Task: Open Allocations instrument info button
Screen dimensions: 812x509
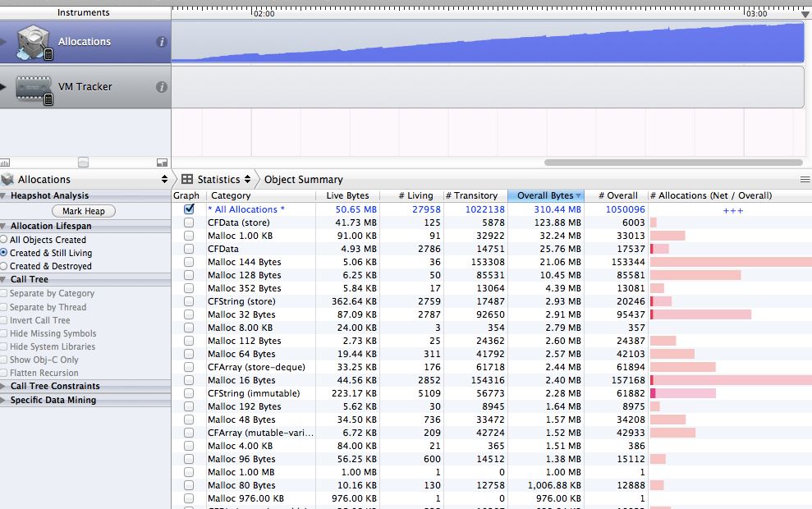Action: click(x=162, y=42)
